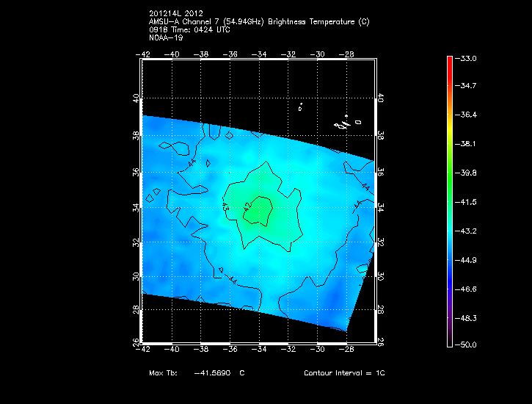Click the -42 longitude label on bottom axis
The height and width of the screenshot is (404, 532).
145,349
